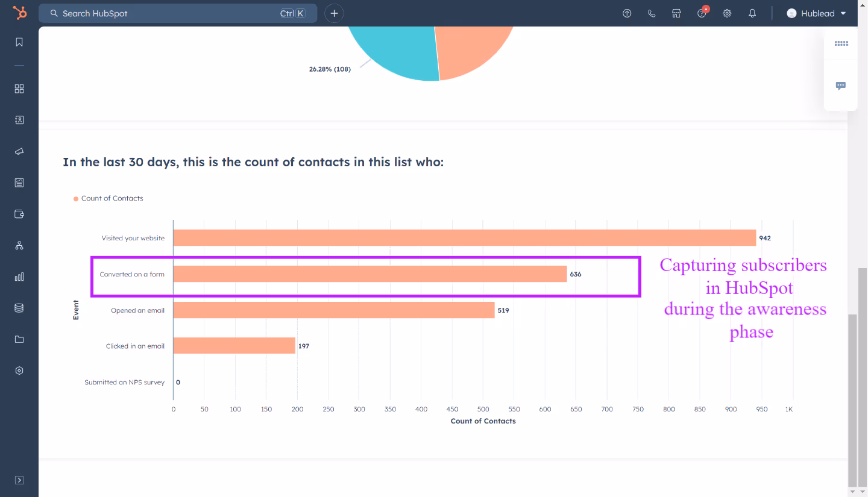Click the plus button next to search
Screen dimensions: 868x497
click(334, 13)
